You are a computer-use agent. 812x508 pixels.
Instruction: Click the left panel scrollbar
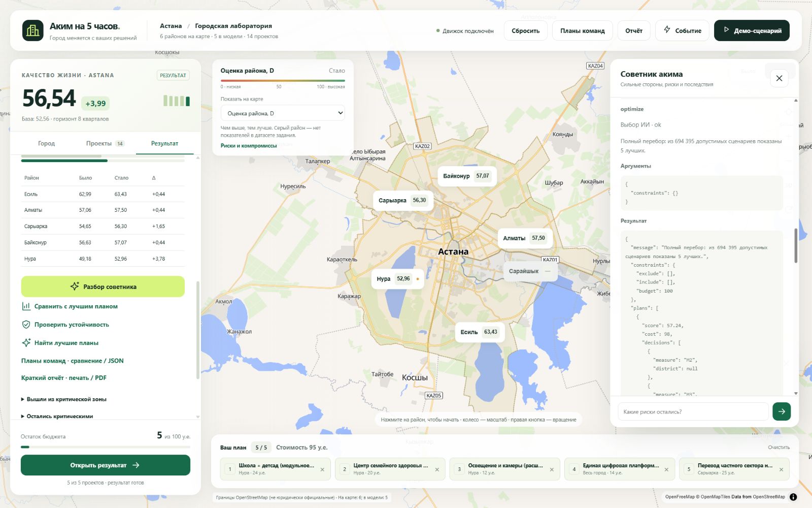(197, 330)
